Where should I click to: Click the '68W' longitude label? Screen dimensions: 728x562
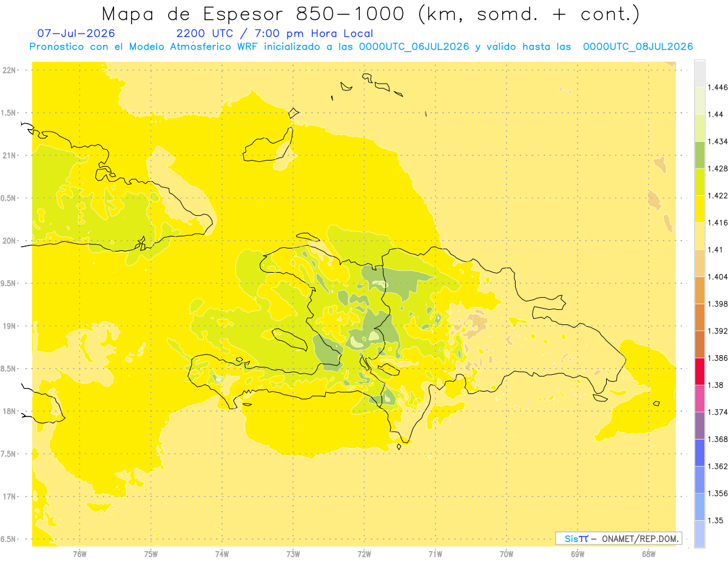649,554
